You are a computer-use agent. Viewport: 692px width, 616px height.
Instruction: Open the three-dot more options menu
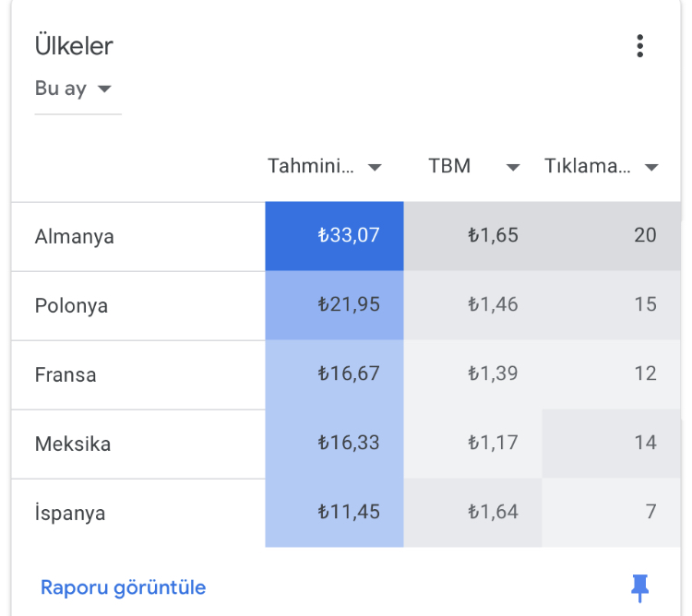coord(640,46)
